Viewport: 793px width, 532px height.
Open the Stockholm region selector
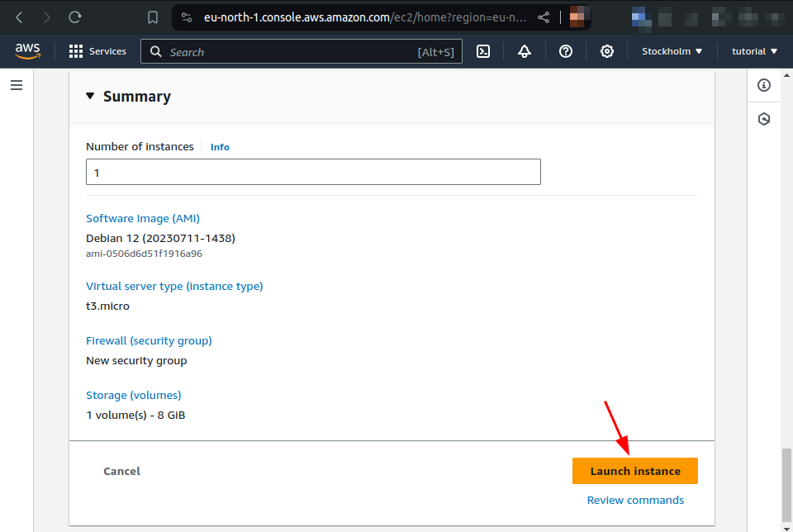(671, 51)
